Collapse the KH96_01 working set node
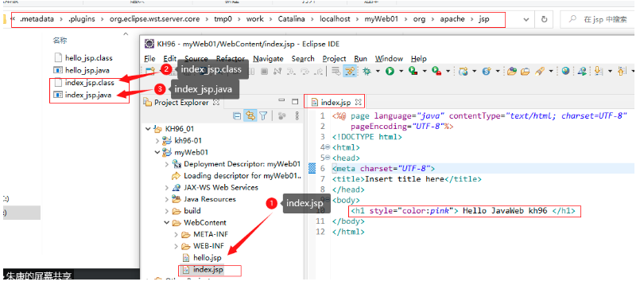Image resolution: width=644 pixels, height=301 pixels. pos(148,129)
